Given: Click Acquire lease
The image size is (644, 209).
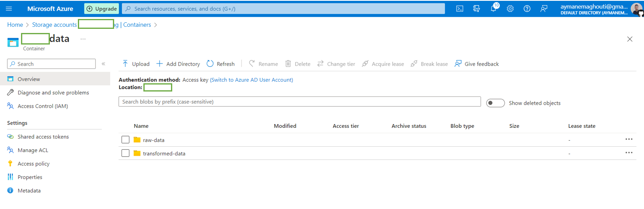Looking at the screenshot, I should coord(383,64).
